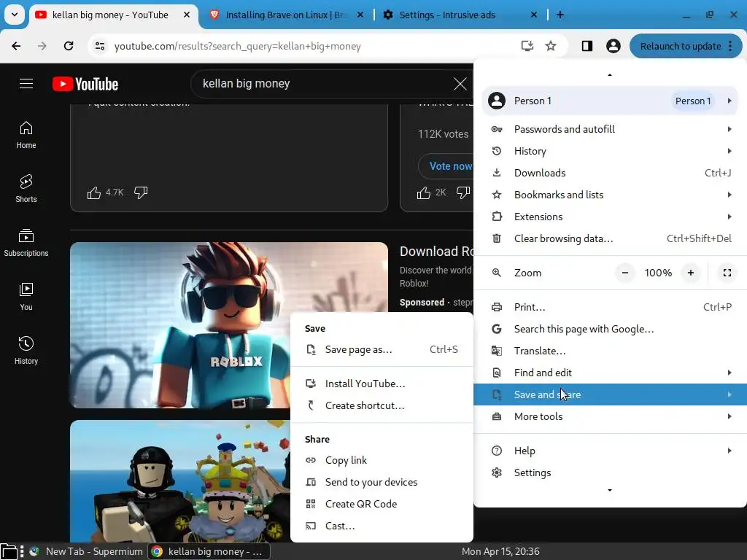This screenshot has height=560, width=747.
Task: Expand More tools submenu
Action: pos(610,416)
